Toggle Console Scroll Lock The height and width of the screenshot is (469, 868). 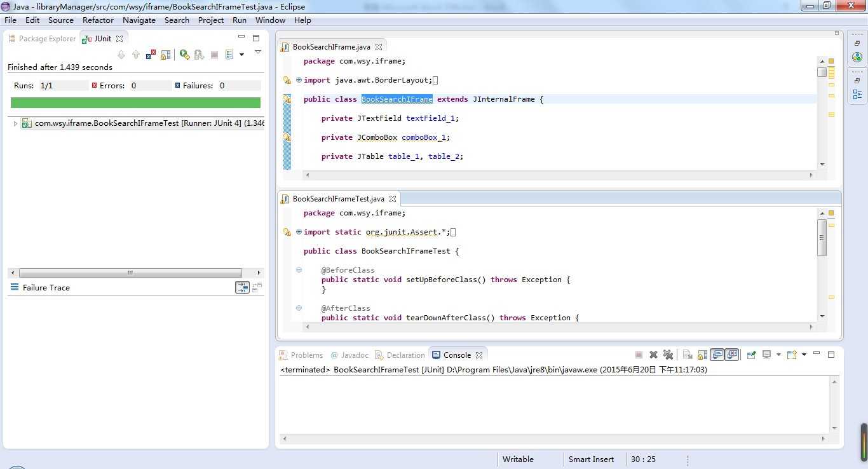click(702, 355)
